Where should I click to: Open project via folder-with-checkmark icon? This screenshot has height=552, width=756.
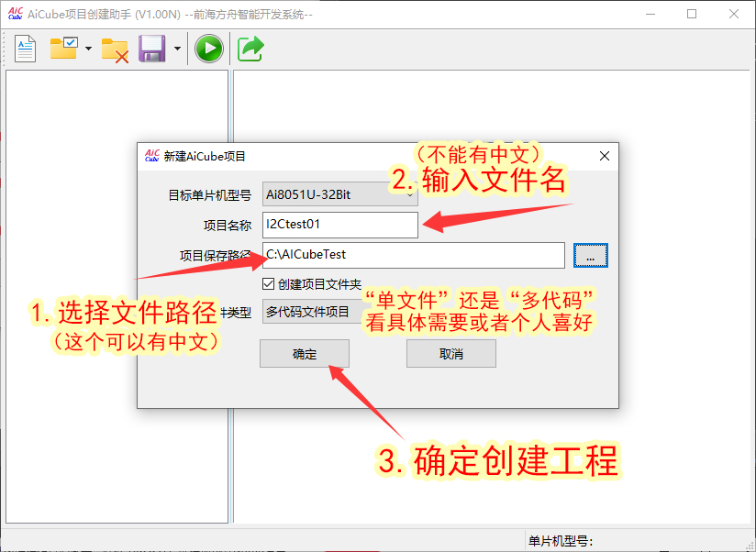coord(64,49)
